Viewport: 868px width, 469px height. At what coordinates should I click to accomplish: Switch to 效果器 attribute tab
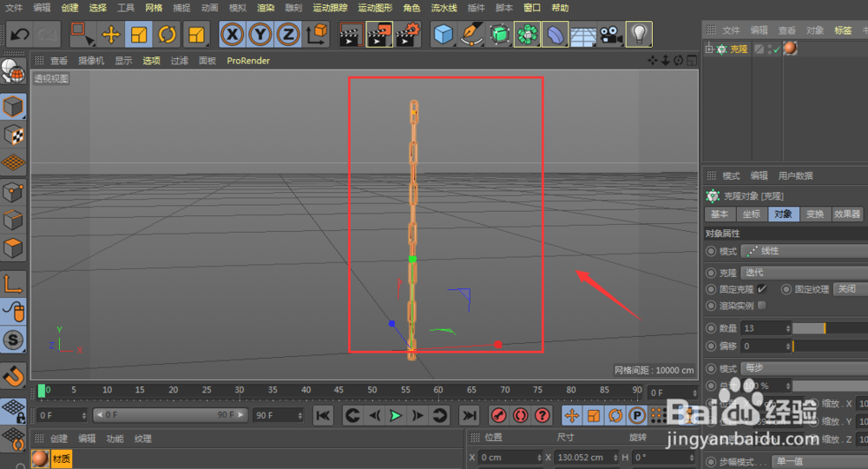(x=847, y=215)
